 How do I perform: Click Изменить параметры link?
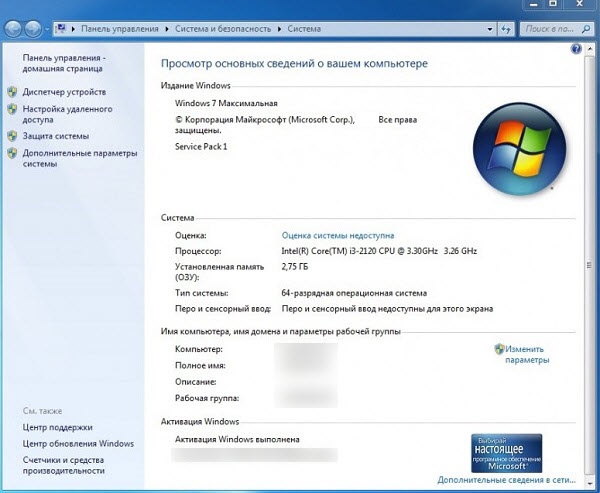(x=527, y=354)
